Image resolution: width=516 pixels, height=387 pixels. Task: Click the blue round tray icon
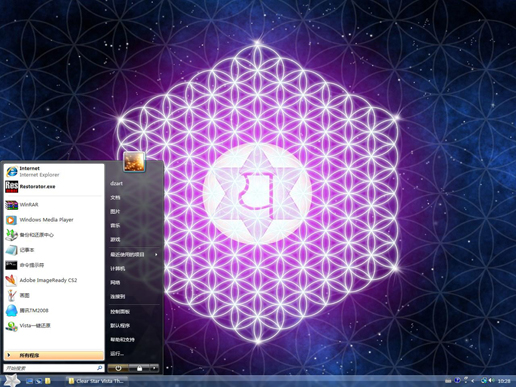(458, 380)
